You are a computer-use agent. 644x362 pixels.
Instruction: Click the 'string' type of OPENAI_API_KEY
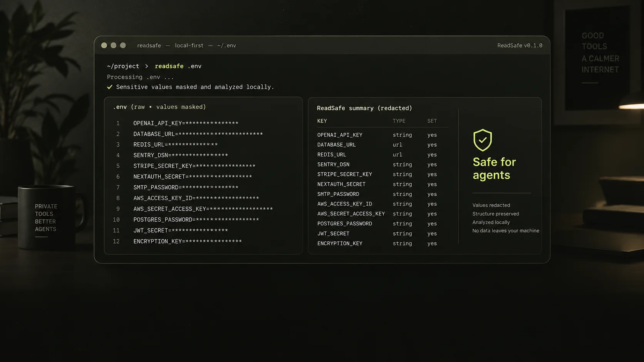coord(402,135)
